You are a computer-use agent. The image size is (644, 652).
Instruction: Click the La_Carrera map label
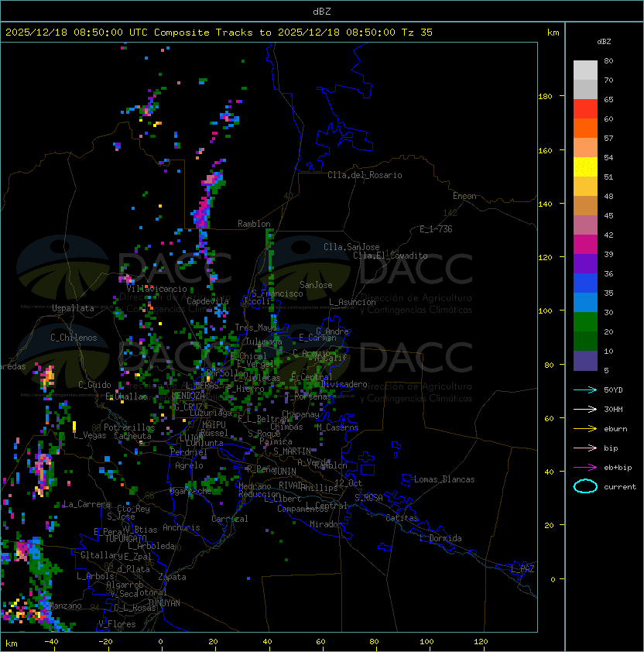pyautogui.click(x=87, y=504)
